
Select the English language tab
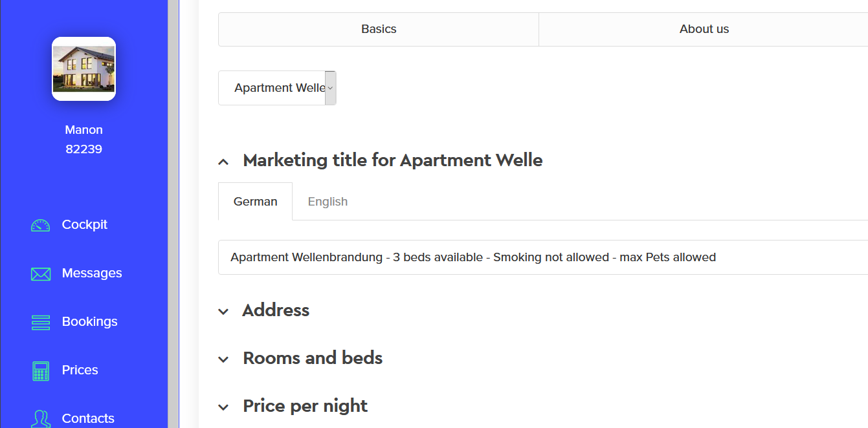328,202
